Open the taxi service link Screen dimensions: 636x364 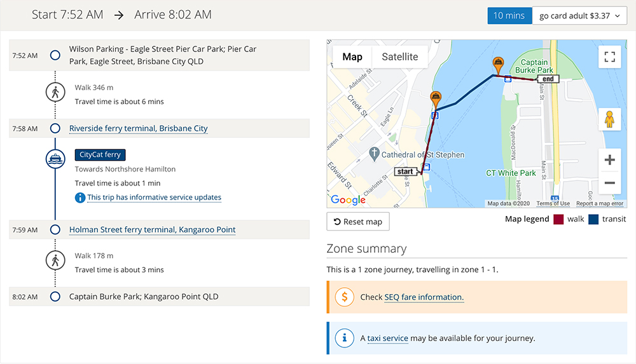pyautogui.click(x=387, y=339)
